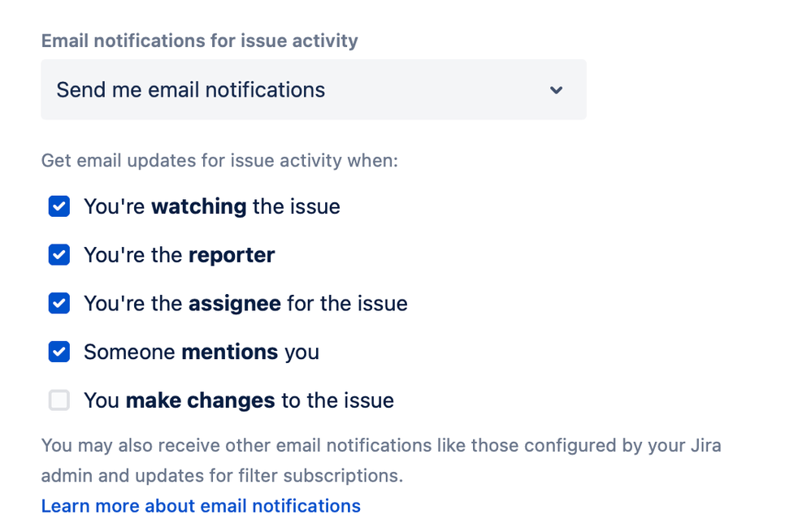Click the bold word "mentions"
The width and height of the screenshot is (811, 532).
pos(229,352)
